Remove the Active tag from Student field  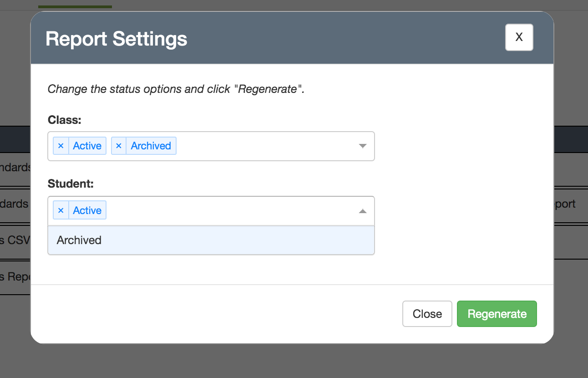(x=61, y=210)
